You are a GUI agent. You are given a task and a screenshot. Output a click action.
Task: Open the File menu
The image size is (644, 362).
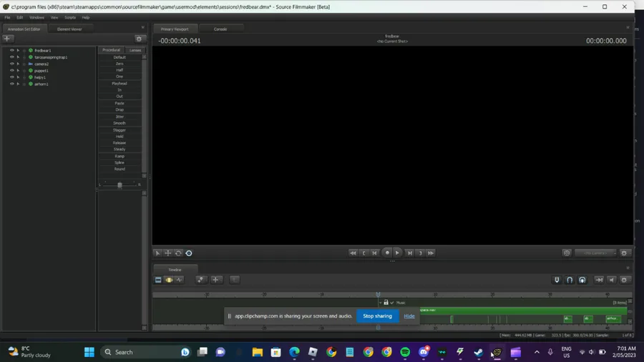click(x=7, y=18)
